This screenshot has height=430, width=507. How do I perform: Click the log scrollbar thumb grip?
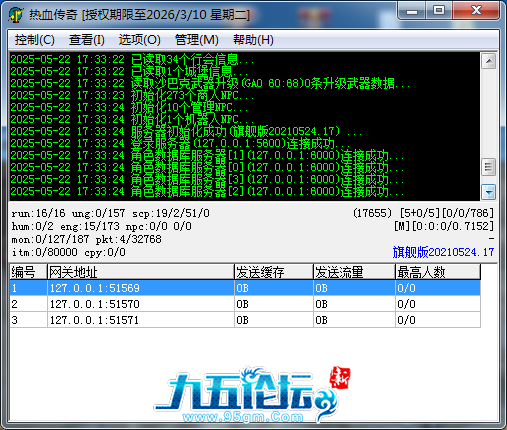click(489, 167)
